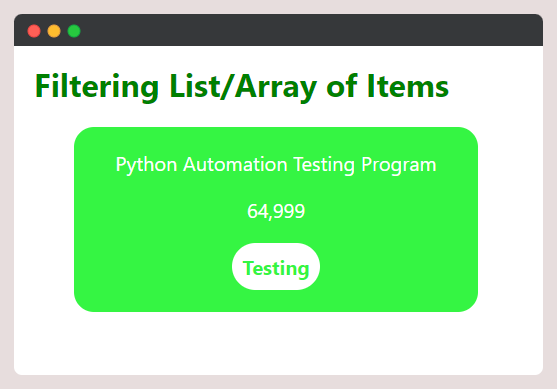Select the white Testing category pill
Viewport: 557px width, 389px height.
[x=276, y=267]
